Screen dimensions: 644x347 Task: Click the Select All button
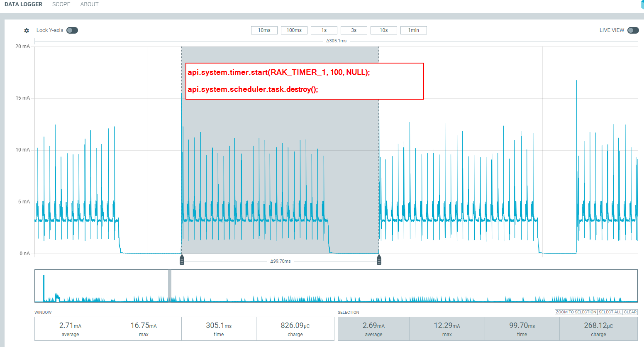(x=610, y=312)
